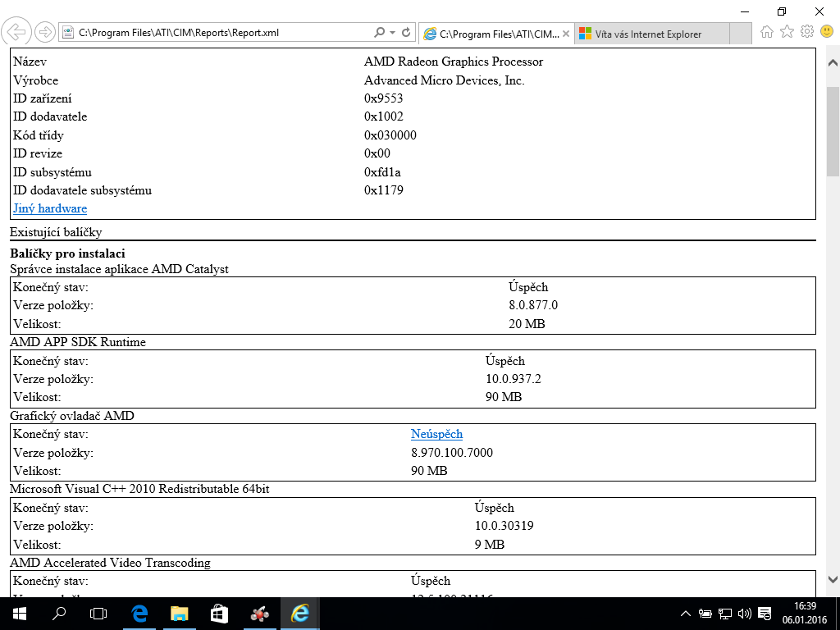Click the search magnifier in the address bar
This screenshot has width=840, height=630.
pos(379,32)
